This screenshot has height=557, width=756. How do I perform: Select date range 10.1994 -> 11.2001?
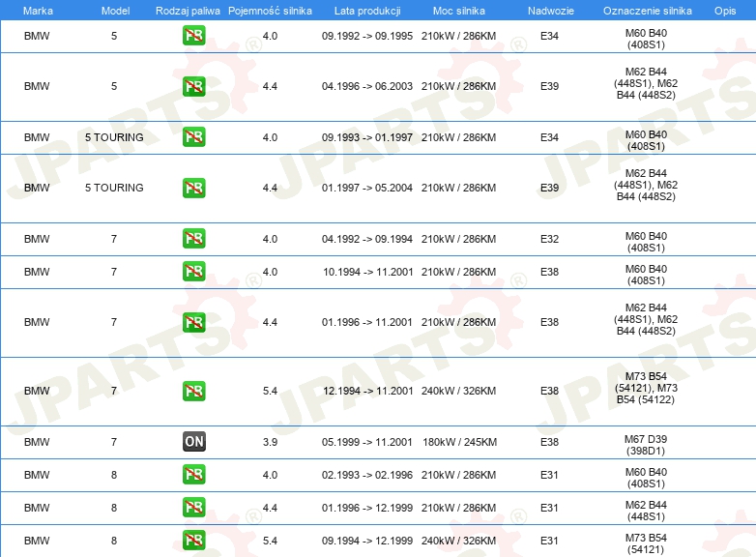tap(368, 272)
